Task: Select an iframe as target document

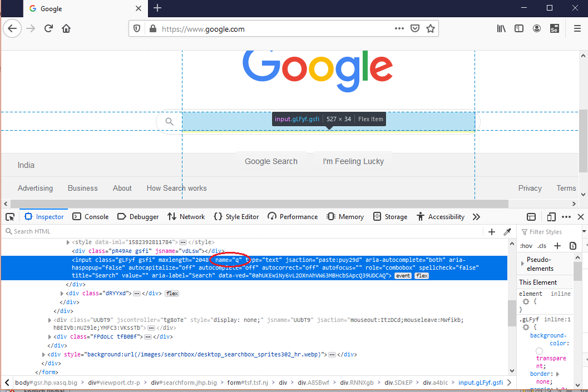Action: [531, 217]
